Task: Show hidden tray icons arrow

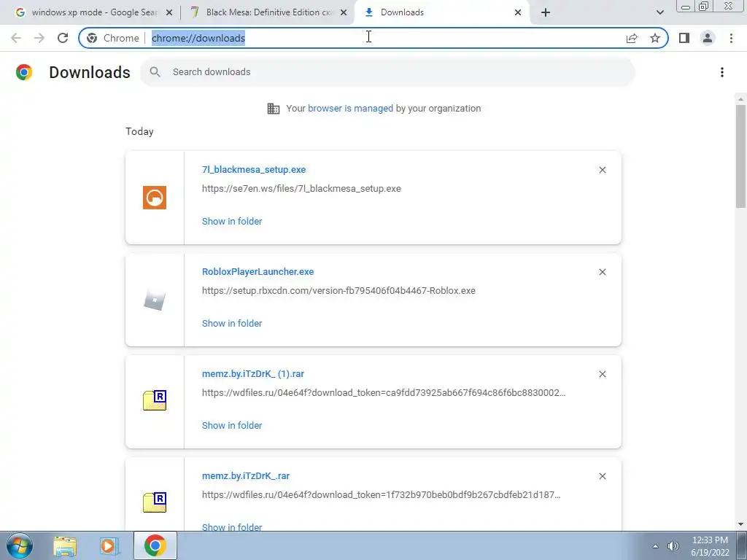Action: [655, 546]
